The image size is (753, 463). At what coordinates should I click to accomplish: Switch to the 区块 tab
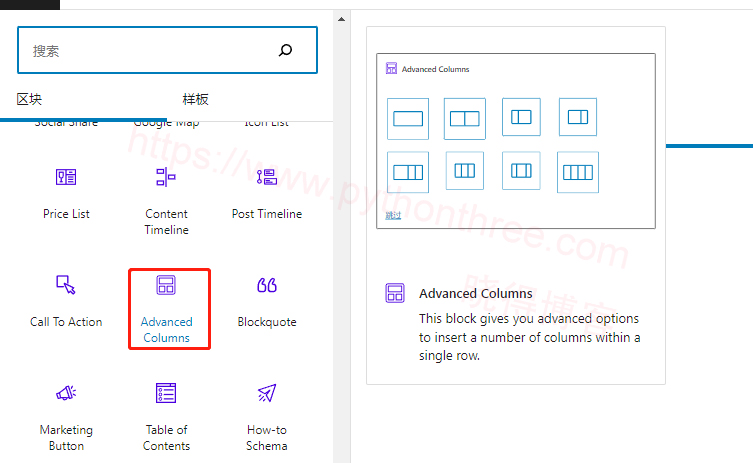tap(29, 99)
